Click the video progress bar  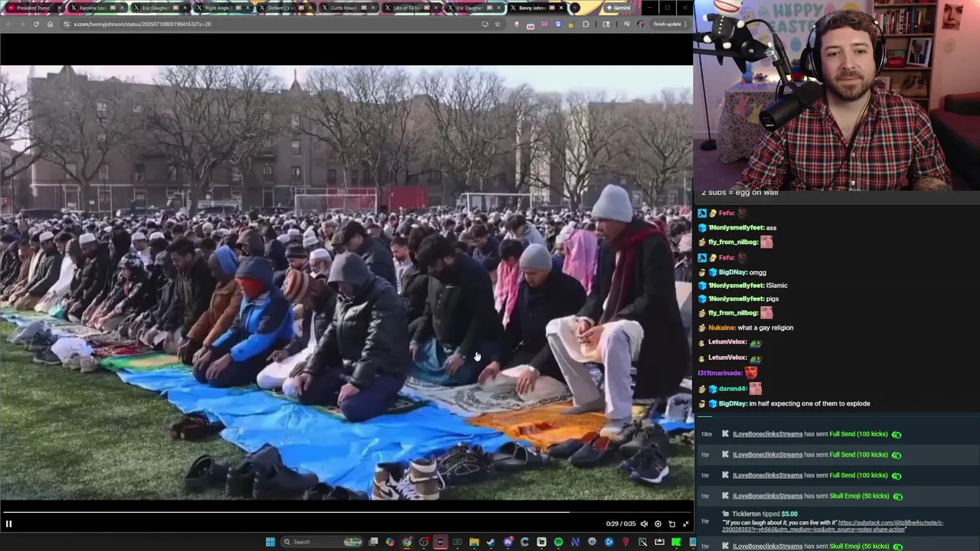[x=346, y=512]
